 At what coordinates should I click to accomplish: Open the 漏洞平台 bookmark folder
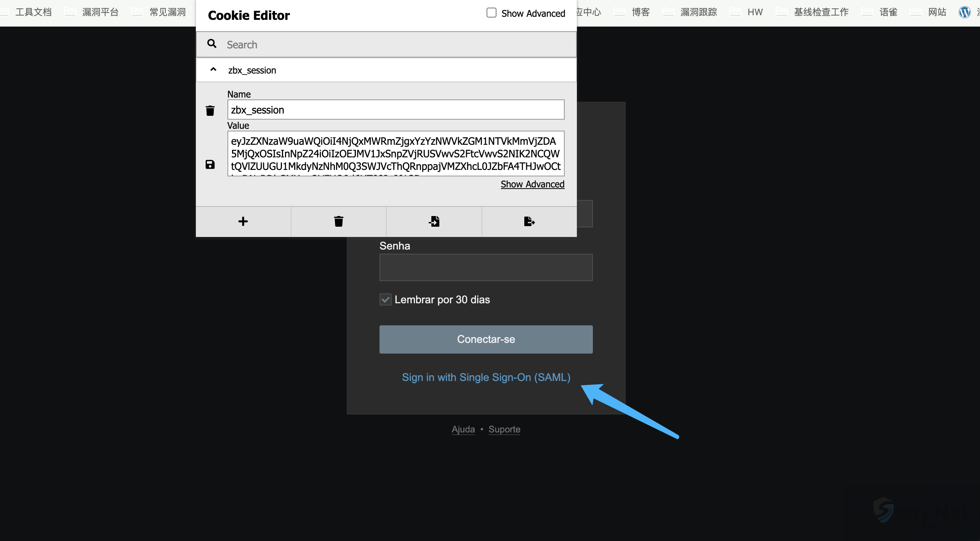point(100,12)
